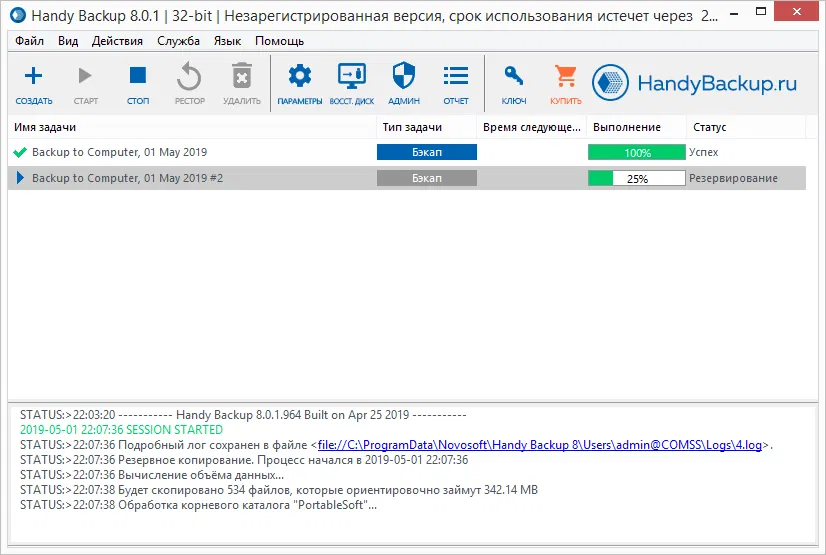This screenshot has width=826, height=555.
Task: Click the 25% progress bar of task #2
Action: (637, 179)
